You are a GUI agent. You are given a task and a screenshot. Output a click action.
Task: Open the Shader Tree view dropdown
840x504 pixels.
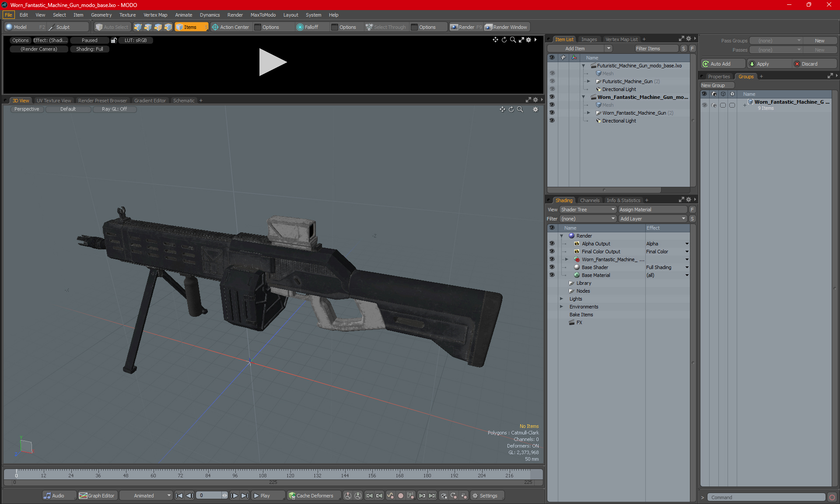[x=588, y=210]
